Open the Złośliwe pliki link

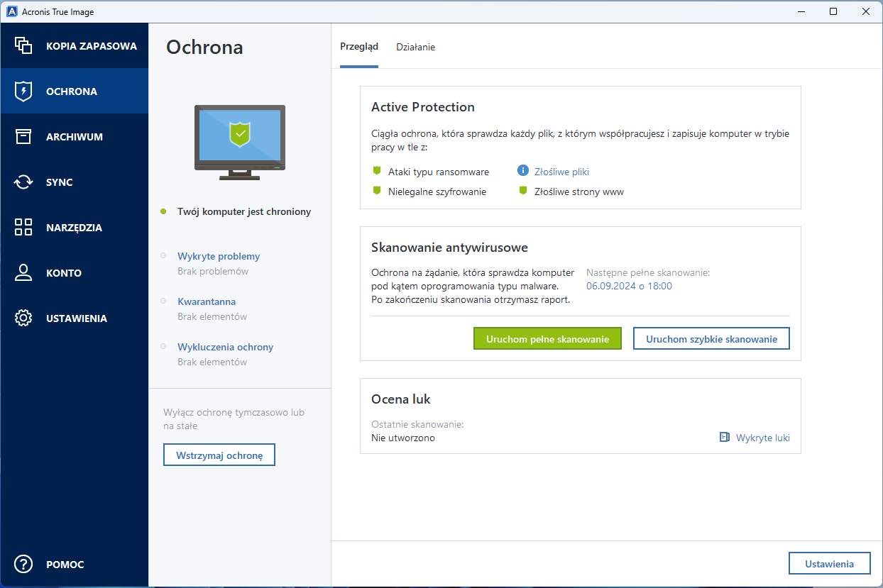point(561,172)
